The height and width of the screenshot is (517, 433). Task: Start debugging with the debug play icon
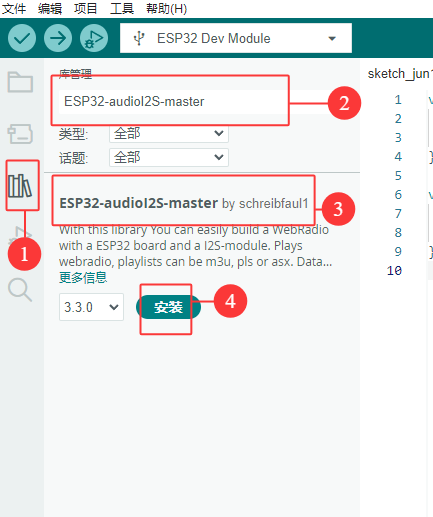(94, 38)
